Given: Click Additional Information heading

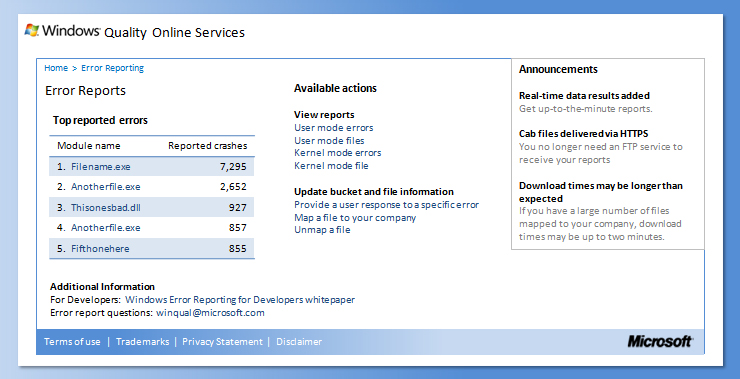Looking at the screenshot, I should (x=102, y=287).
